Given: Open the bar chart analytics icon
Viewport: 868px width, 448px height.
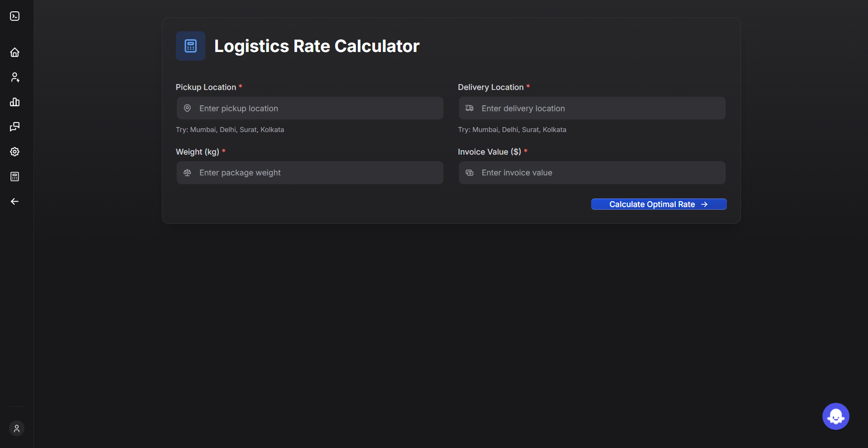Looking at the screenshot, I should pyautogui.click(x=15, y=102).
